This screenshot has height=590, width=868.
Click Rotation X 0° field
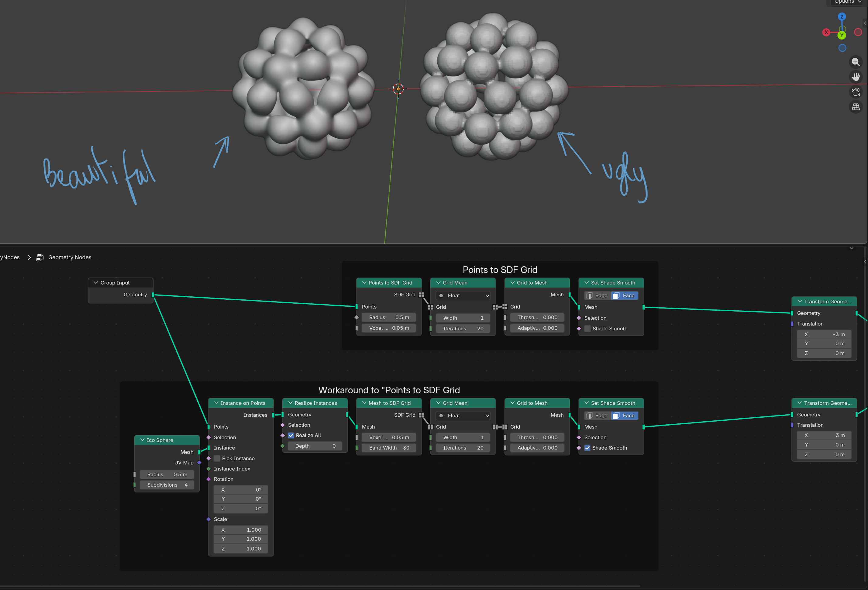(x=241, y=490)
